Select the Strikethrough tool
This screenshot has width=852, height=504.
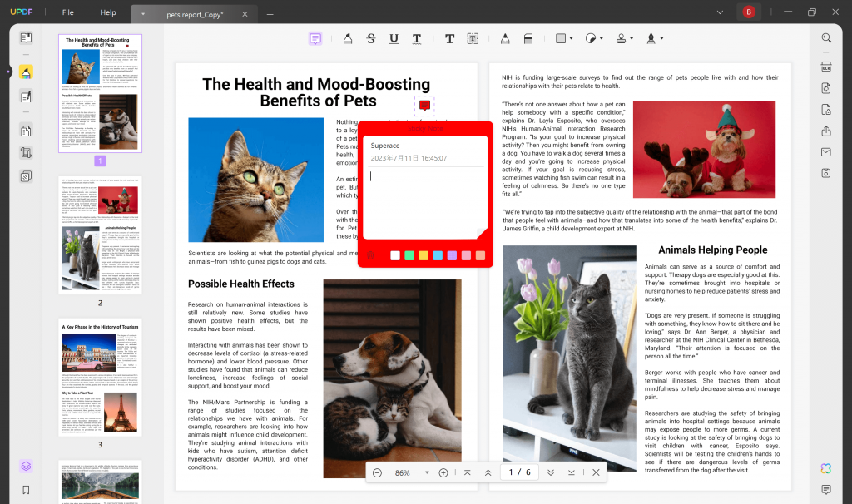(370, 38)
